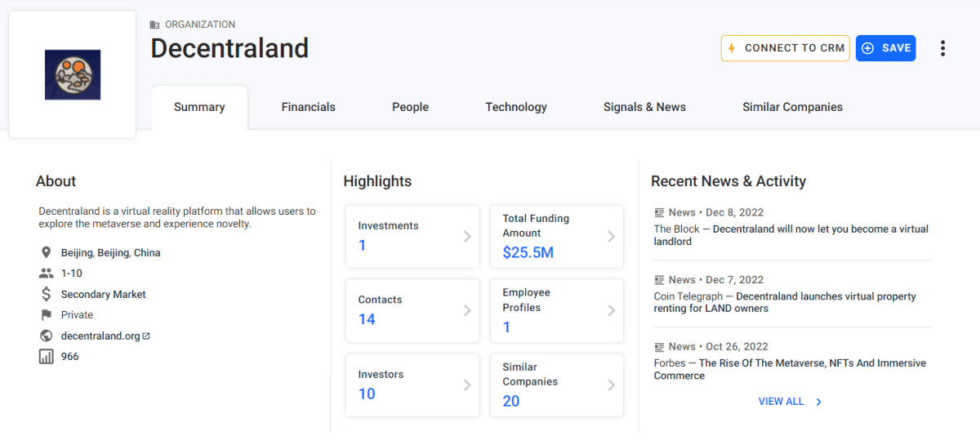Click the lightning bolt icon on Connect to CRM
This screenshot has height=436, width=980.
732,48
